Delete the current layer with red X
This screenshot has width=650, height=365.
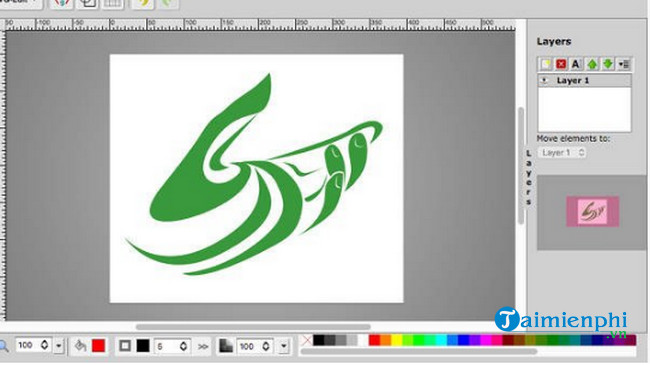click(561, 64)
